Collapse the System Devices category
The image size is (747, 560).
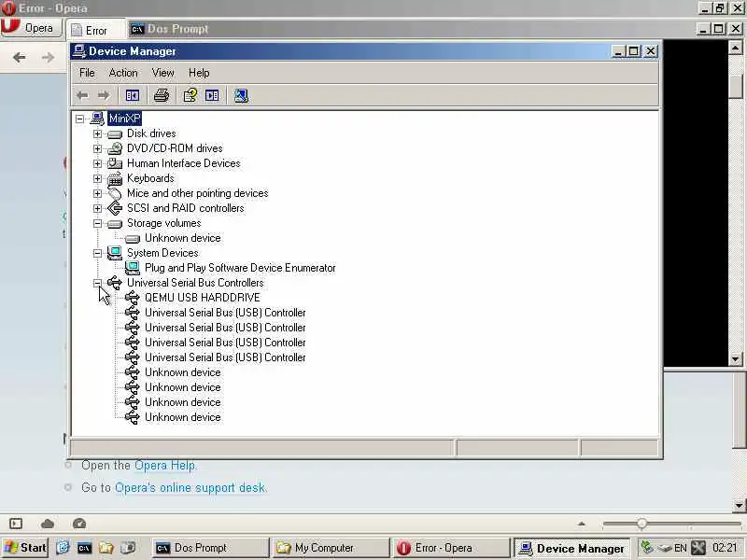98,253
